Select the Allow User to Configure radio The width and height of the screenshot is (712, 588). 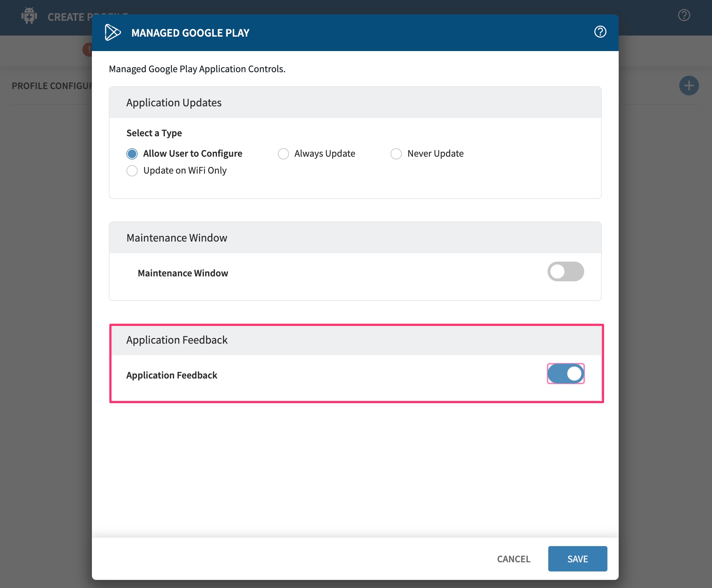(132, 154)
